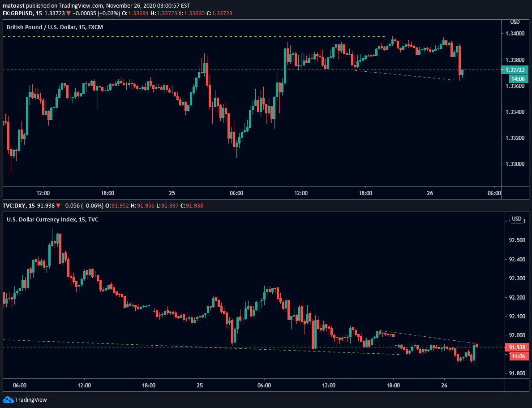The width and height of the screenshot is (532, 408).
Task: Click the TradingView logo at bottom
Action: click(25, 400)
